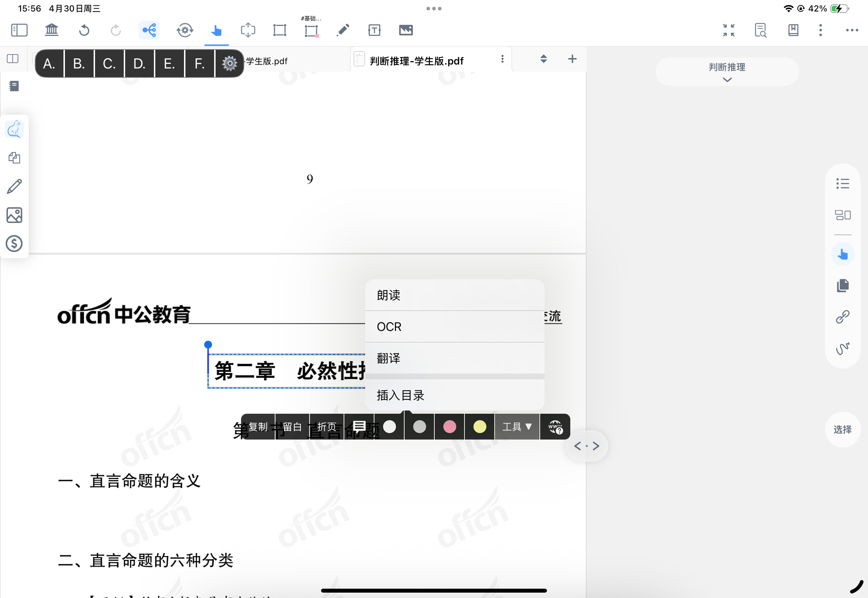This screenshot has width=868, height=598.
Task: Expand the 判断推理 notebook title dropdown
Action: tap(727, 72)
